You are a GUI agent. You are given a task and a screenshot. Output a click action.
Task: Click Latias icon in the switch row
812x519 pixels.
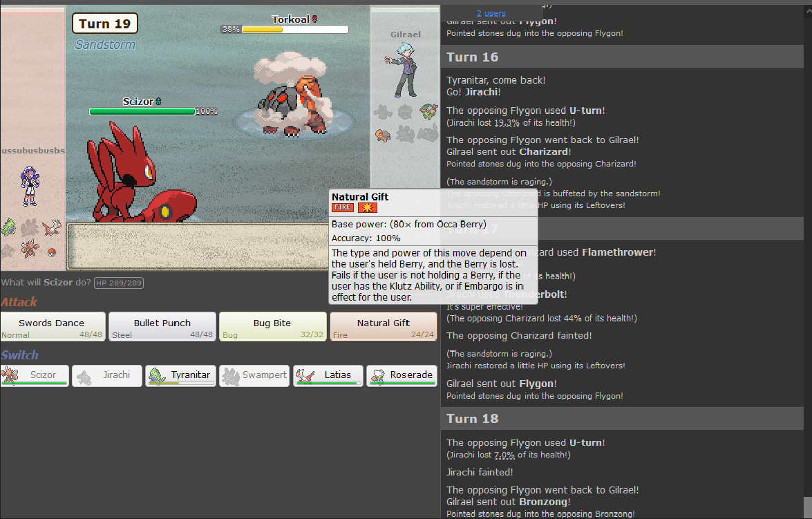[305, 375]
